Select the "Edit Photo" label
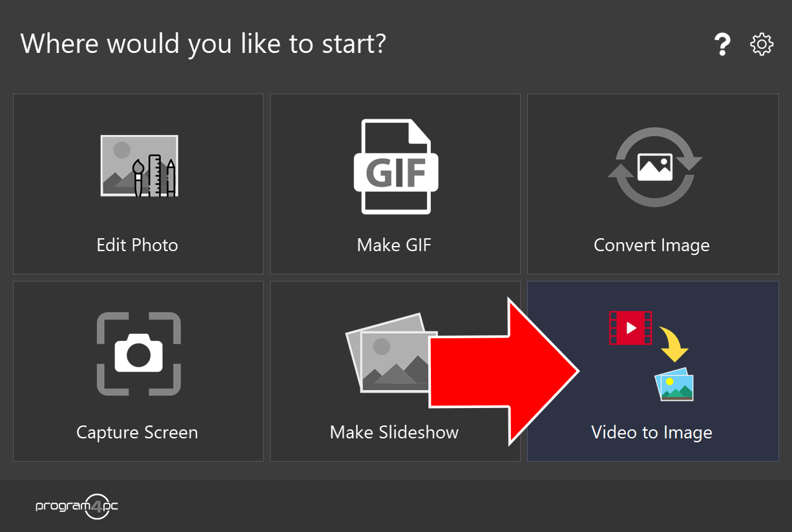 pos(137,245)
